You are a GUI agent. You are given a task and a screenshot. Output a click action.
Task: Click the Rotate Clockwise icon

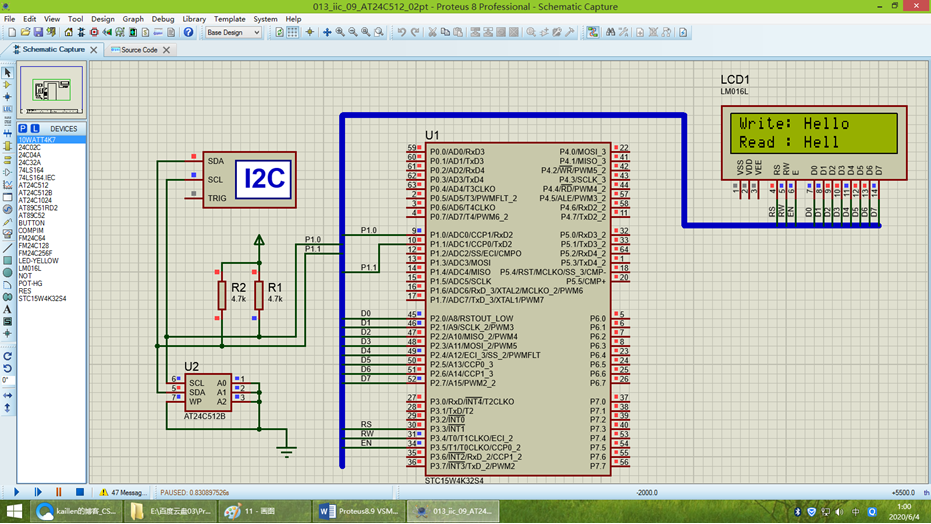click(x=7, y=356)
